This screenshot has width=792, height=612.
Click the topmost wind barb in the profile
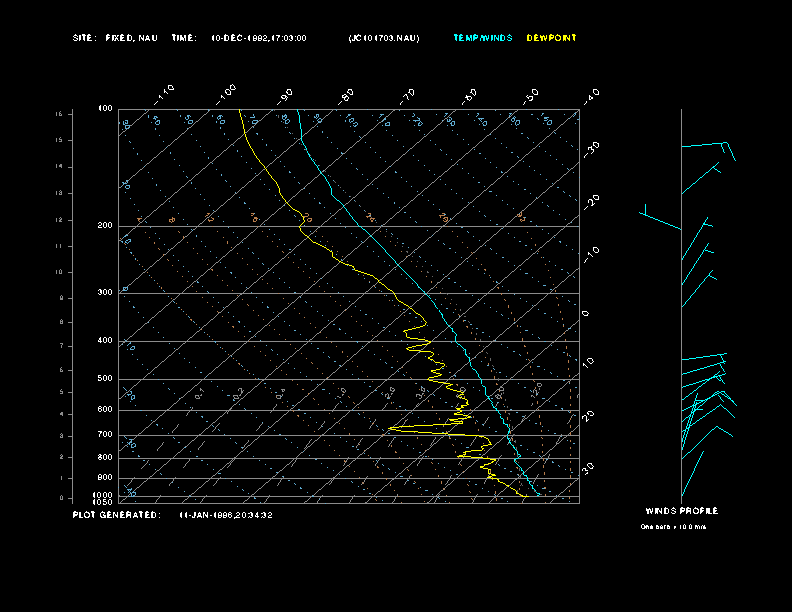click(x=707, y=146)
